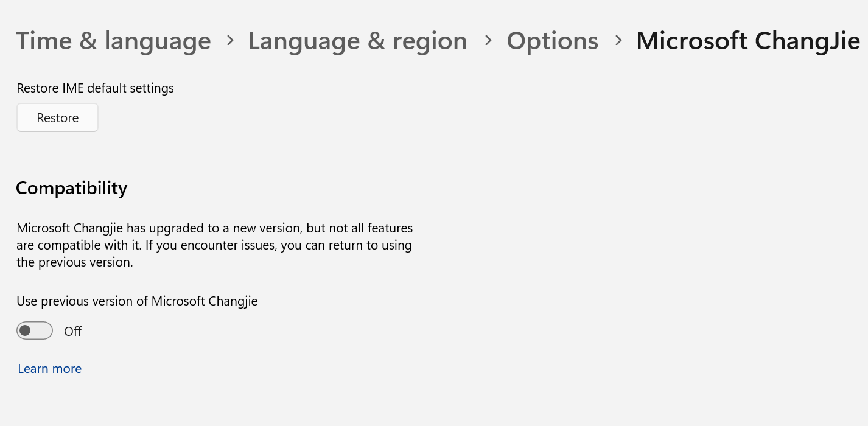Click Options in the breadcrumb trail
The height and width of the screenshot is (426, 868).
552,40
